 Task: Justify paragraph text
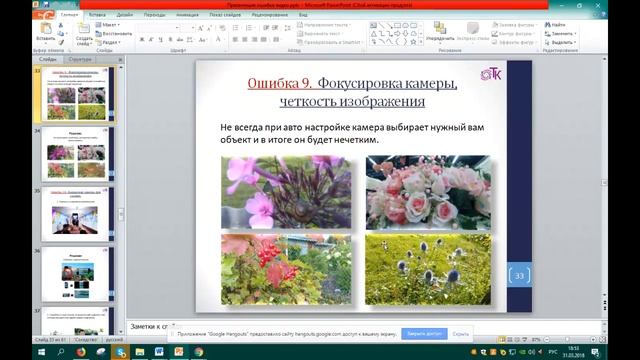(263, 40)
